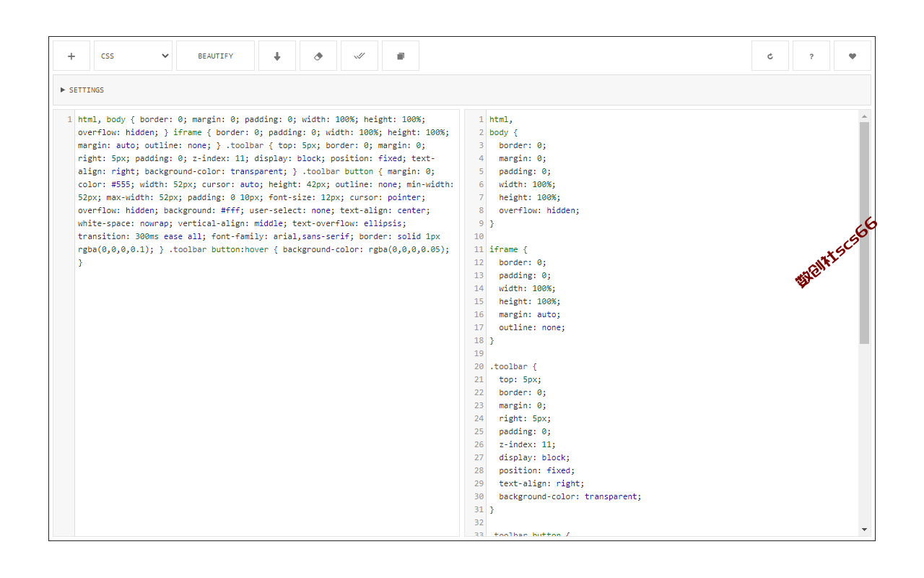Click the download arrow icon
924x578 pixels.
(x=277, y=56)
